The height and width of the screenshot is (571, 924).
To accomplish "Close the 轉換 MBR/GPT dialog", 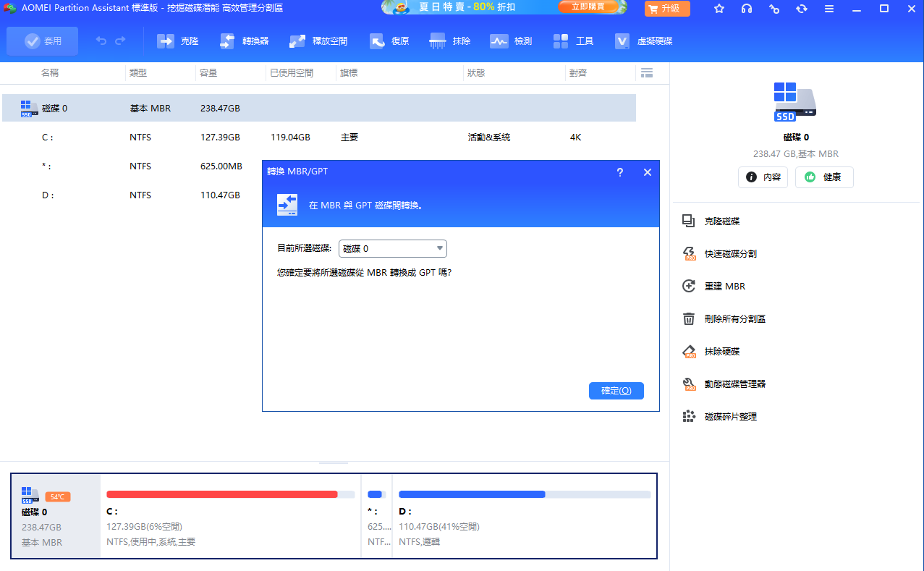I will coord(648,172).
